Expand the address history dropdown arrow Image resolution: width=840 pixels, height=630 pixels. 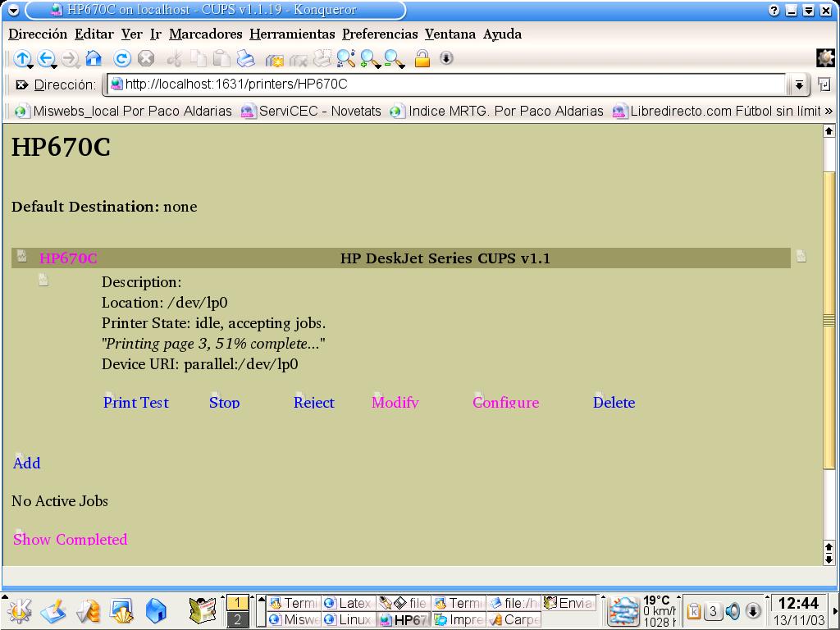pos(799,84)
